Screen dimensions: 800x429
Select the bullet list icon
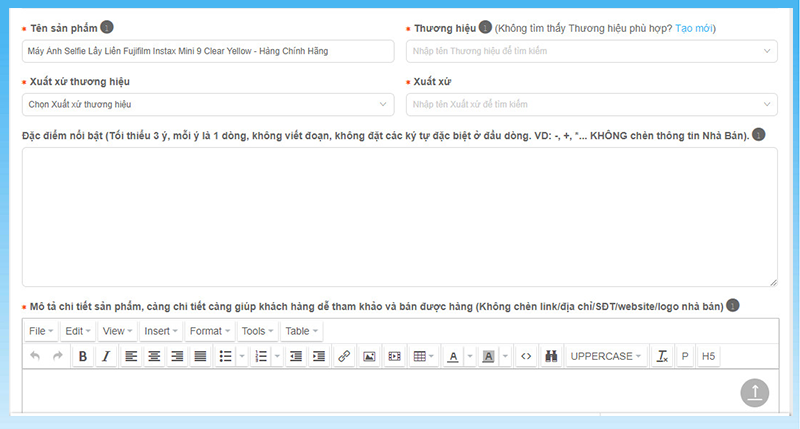[226, 356]
